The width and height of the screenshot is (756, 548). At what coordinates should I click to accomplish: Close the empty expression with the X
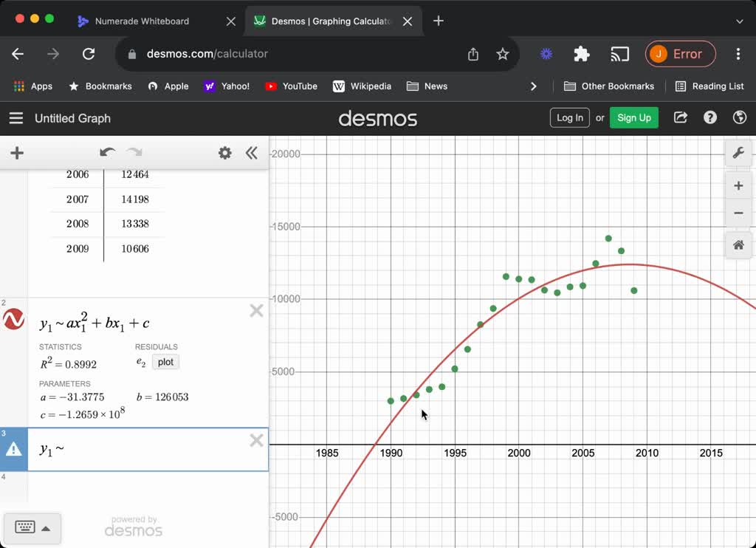click(256, 439)
